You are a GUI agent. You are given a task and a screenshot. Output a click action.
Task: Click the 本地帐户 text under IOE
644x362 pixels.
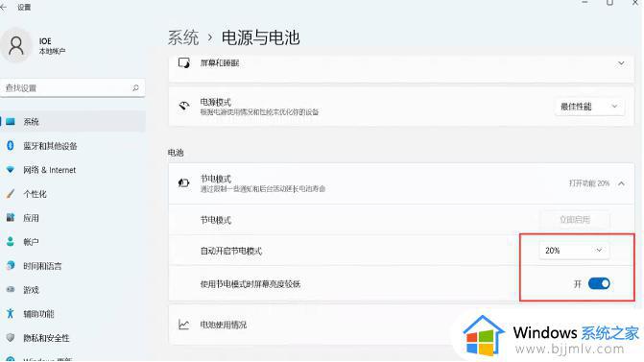(x=52, y=51)
